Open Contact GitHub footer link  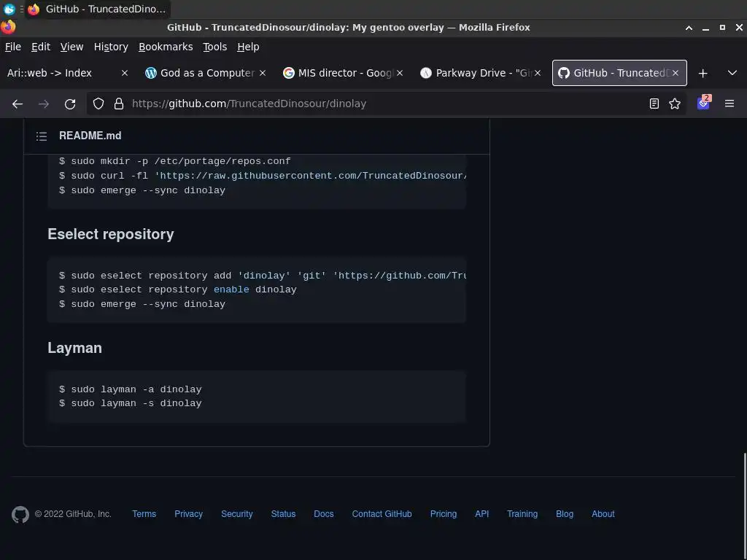pyautogui.click(x=382, y=514)
